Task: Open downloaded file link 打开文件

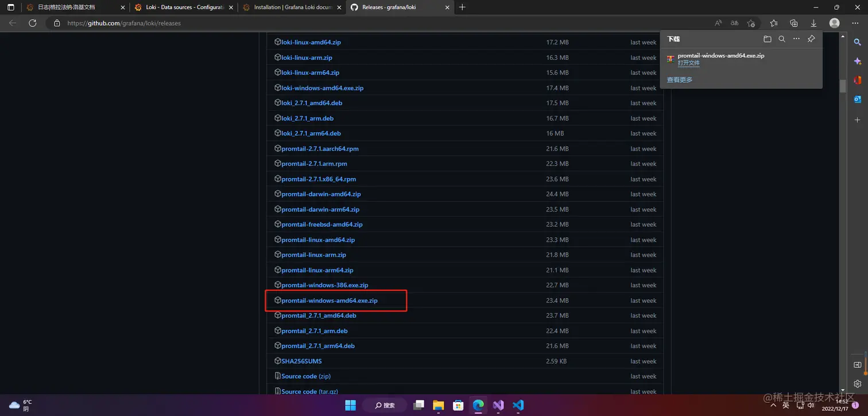Action: 688,63
